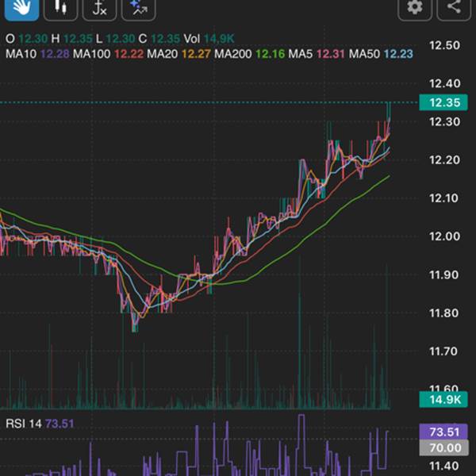Tap the grey RSI 70.00 level tag
The image size is (476, 476).
click(443, 447)
